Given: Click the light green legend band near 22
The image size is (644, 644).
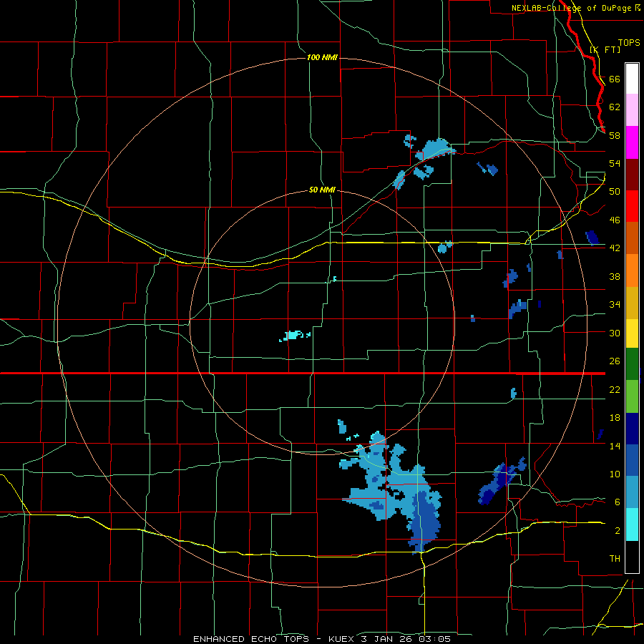Looking at the screenshot, I should pyautogui.click(x=632, y=396).
